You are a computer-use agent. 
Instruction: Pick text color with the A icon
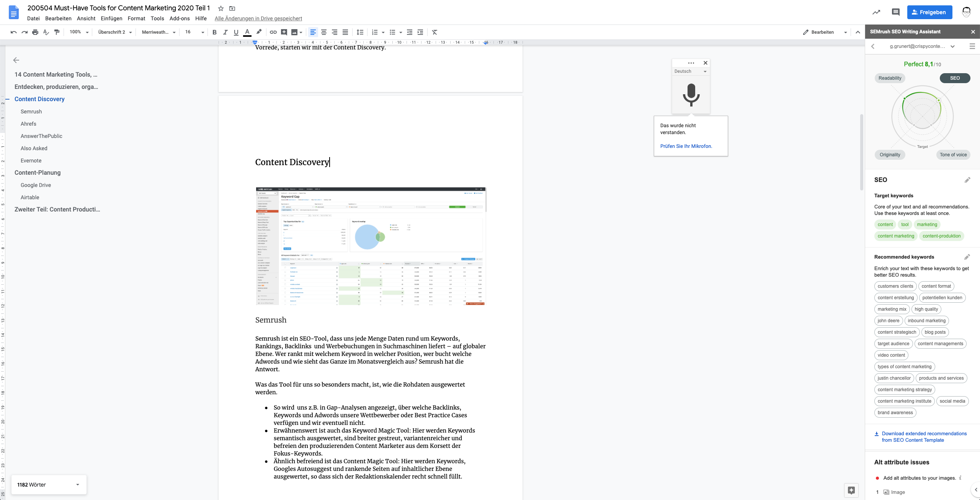(247, 32)
